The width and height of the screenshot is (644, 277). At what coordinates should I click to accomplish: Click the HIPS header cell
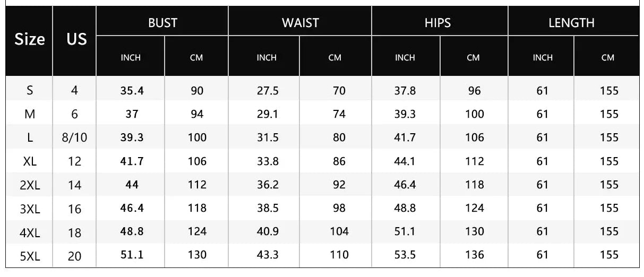coord(438,23)
